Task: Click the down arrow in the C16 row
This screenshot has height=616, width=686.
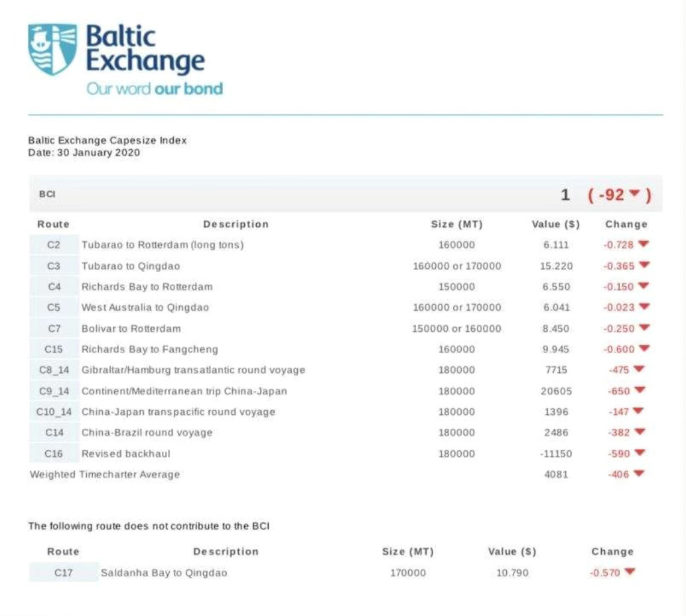Action: tap(638, 453)
